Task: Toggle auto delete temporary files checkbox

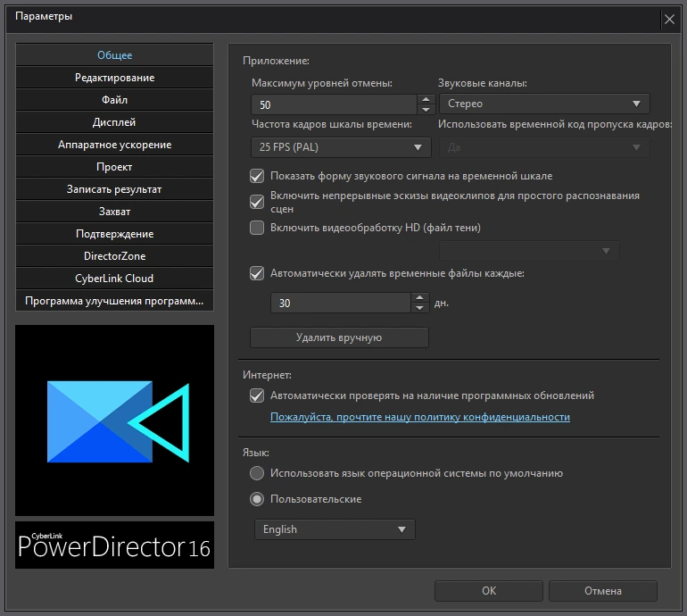Action: 257,273
